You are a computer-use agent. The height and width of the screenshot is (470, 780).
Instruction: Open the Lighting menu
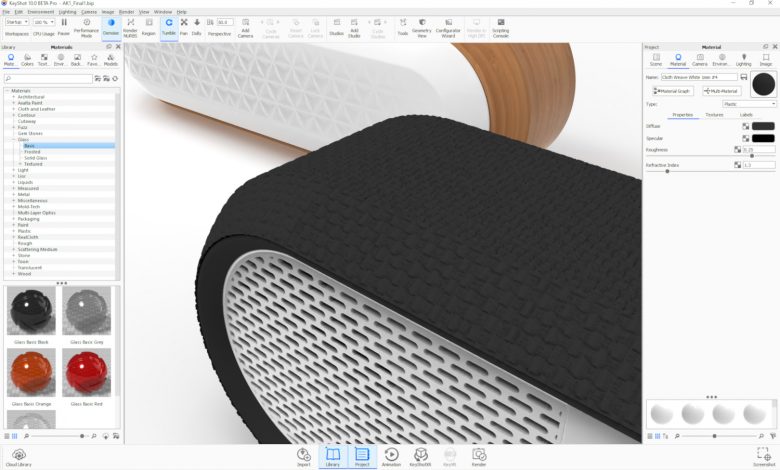tap(67, 11)
